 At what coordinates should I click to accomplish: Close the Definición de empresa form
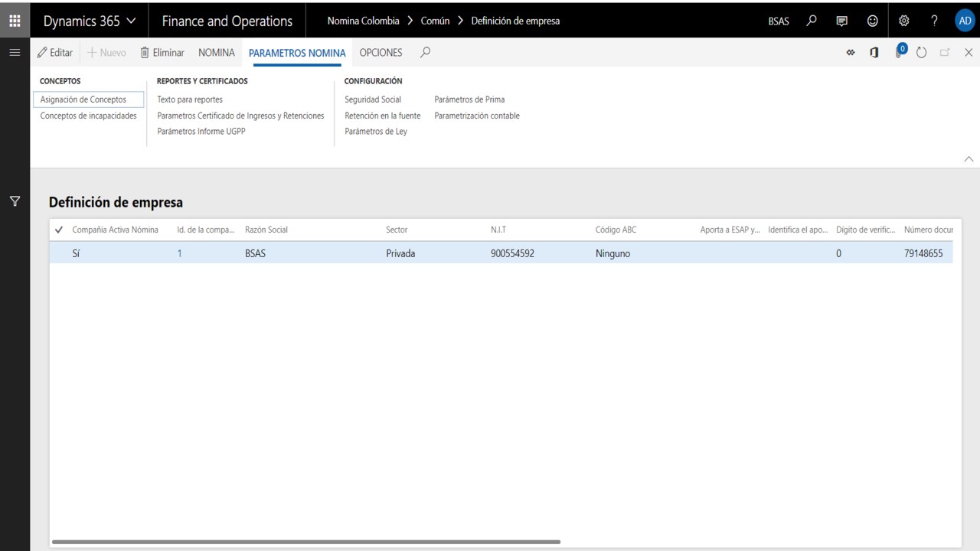[969, 53]
